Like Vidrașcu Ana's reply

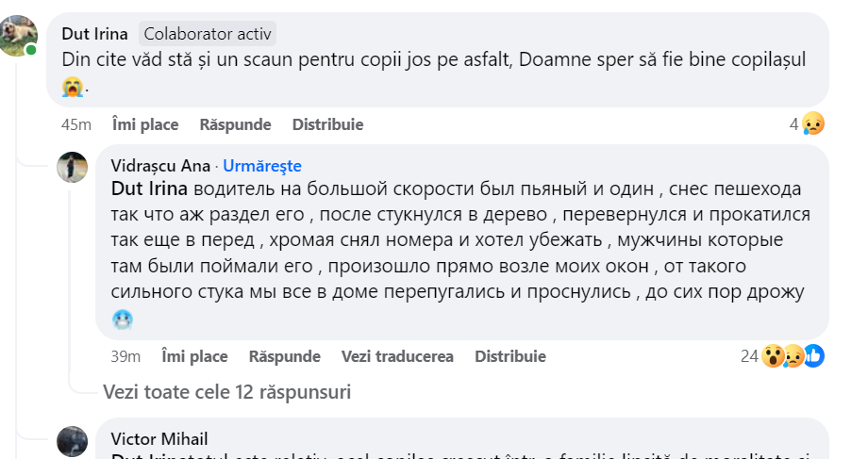click(x=194, y=356)
